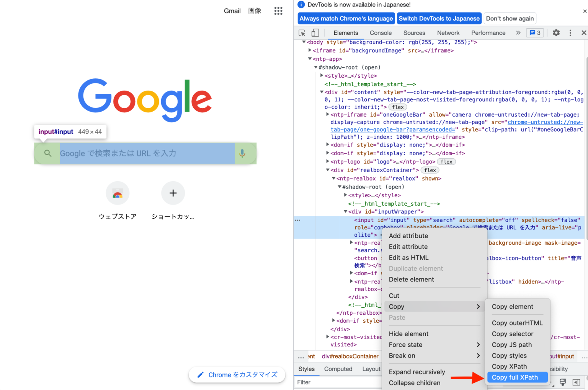
Task: Switch to the Computed tab
Action: [338, 369]
